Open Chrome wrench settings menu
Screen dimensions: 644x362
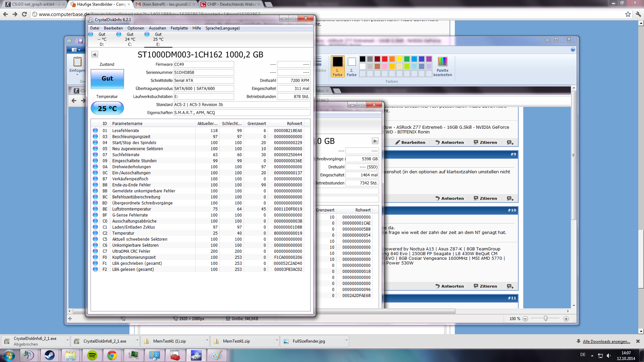click(x=638, y=14)
